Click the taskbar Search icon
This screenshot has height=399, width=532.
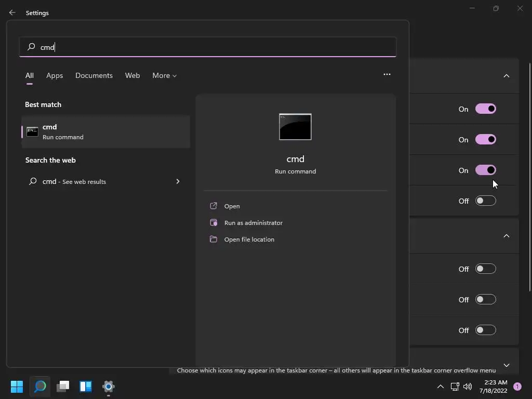tap(40, 387)
